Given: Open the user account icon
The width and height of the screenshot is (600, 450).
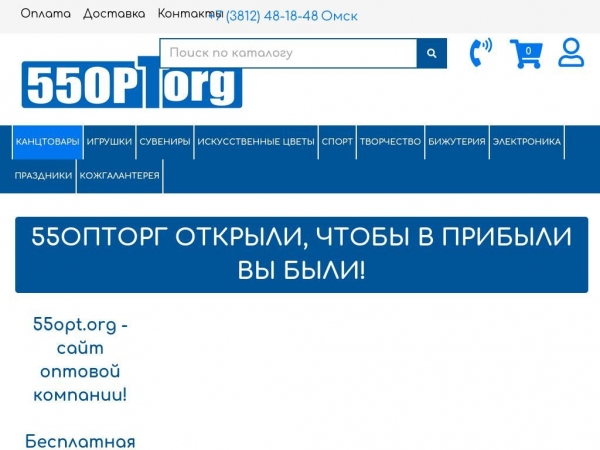Looking at the screenshot, I should tap(571, 53).
